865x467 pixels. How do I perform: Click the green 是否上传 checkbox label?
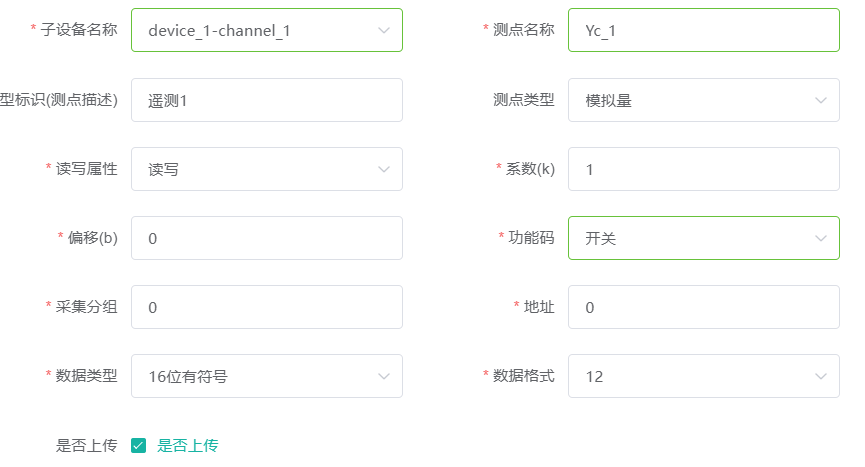[x=188, y=445]
